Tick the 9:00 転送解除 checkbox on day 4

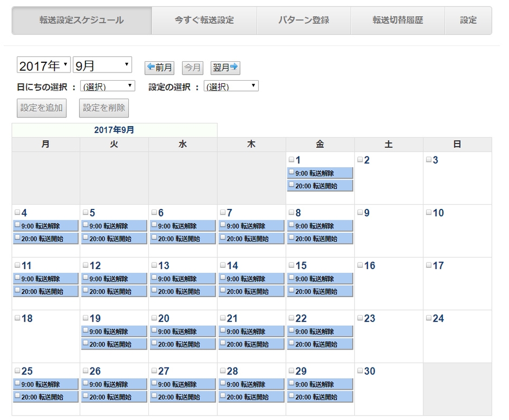17,225
